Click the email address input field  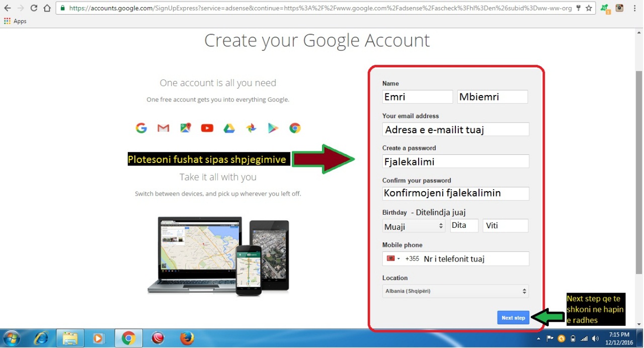(x=456, y=129)
